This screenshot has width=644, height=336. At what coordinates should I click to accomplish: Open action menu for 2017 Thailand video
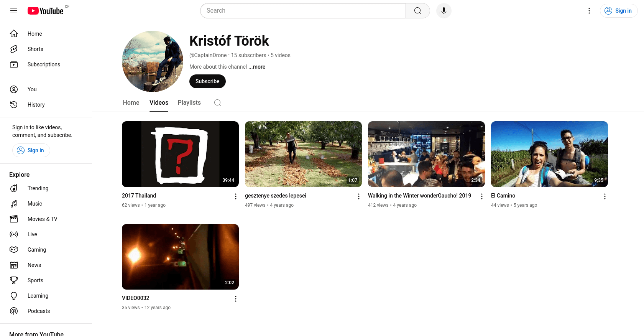click(236, 196)
